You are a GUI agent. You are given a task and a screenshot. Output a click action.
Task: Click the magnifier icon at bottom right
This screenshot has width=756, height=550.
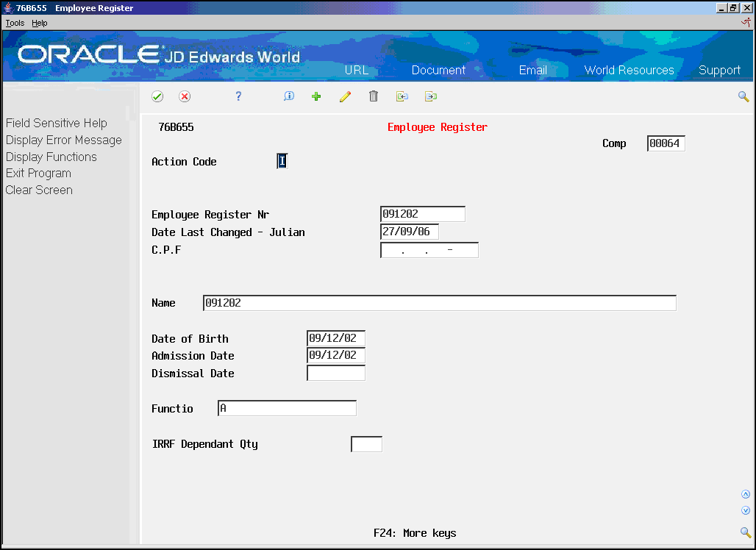coord(746,532)
